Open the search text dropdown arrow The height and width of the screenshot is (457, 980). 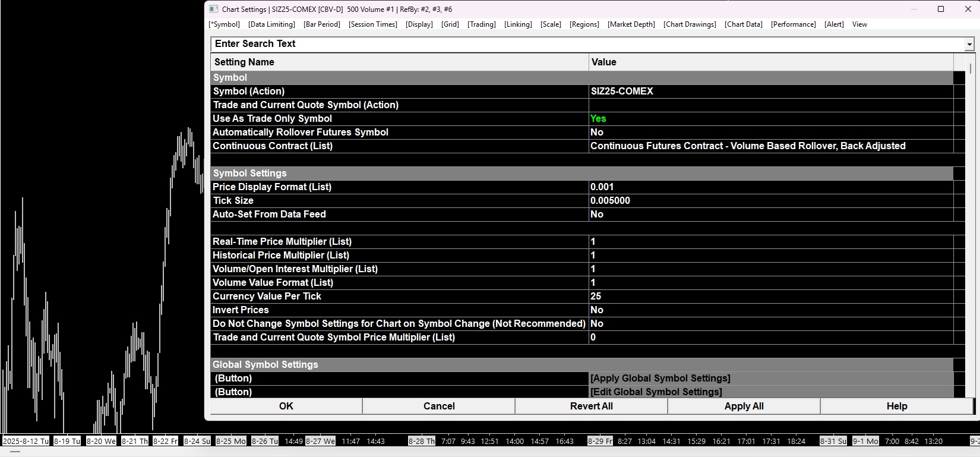[x=969, y=44]
